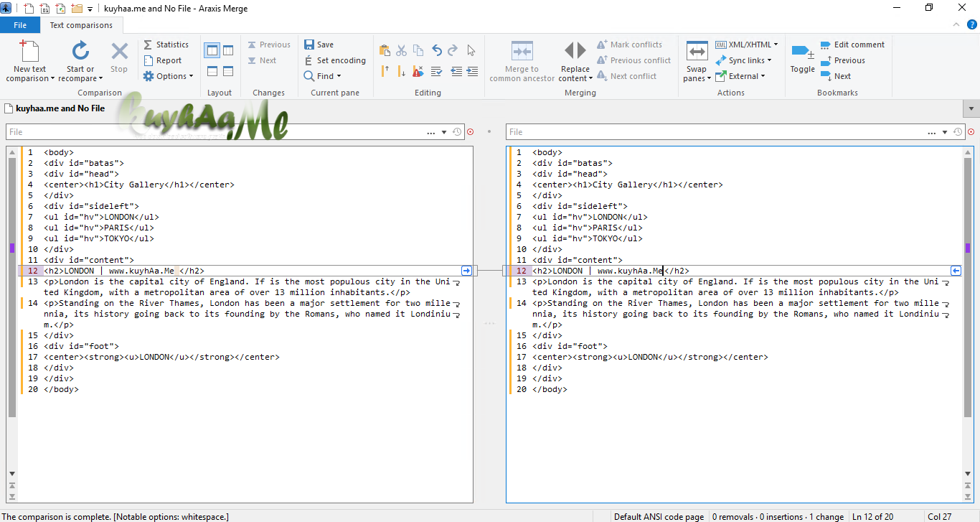Click the New text comparison ribbon button
Viewport: 980px width, 522px height.
30,61
